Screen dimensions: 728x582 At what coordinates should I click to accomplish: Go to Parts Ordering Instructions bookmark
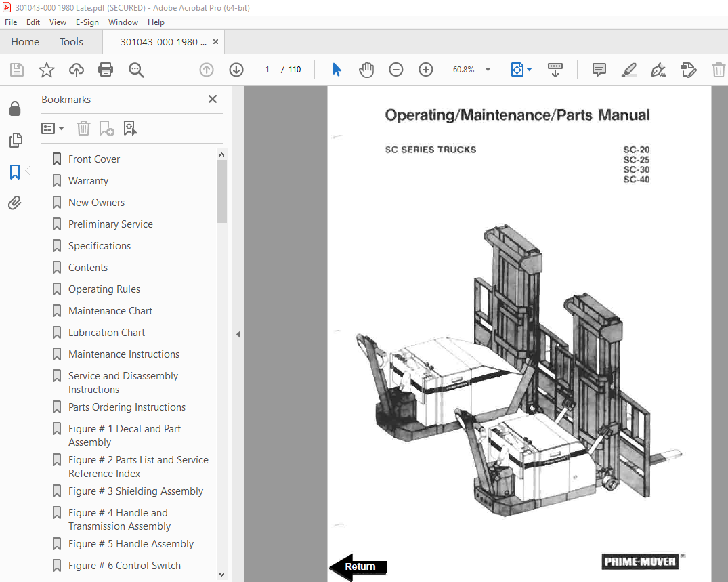click(127, 407)
